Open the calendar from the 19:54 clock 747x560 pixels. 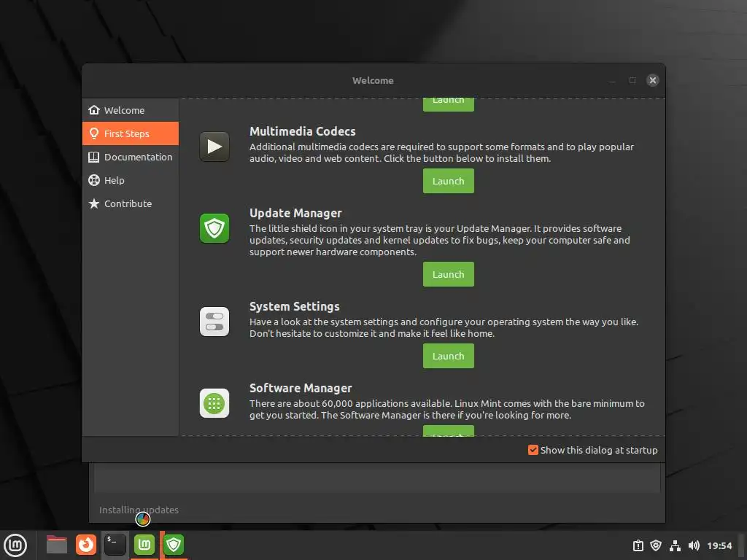[719, 545]
